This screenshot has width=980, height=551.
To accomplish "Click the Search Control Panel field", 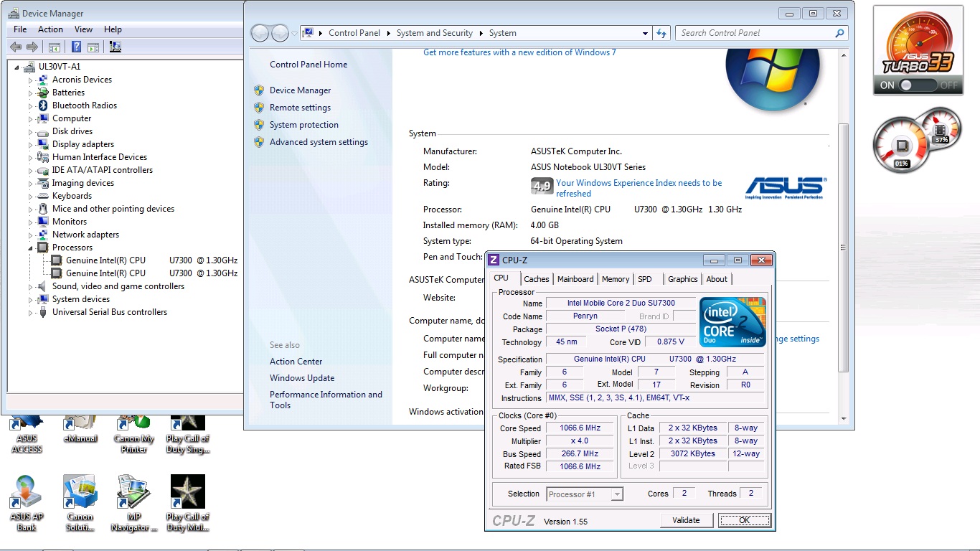I will [761, 33].
